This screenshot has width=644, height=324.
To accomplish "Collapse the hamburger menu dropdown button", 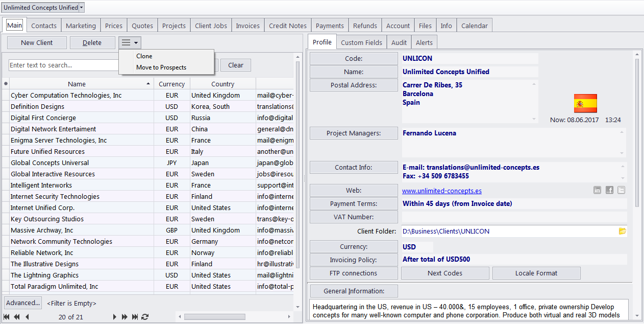I will (x=130, y=43).
